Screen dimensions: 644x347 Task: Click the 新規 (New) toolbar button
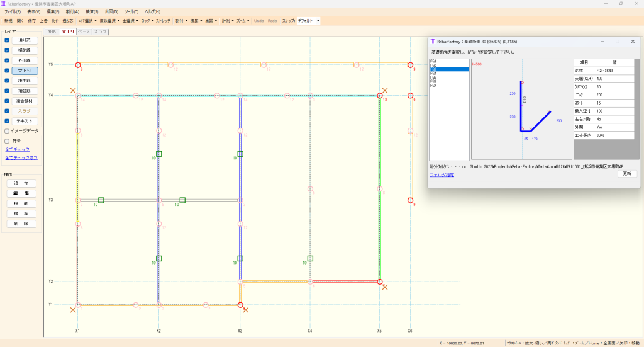click(x=8, y=21)
